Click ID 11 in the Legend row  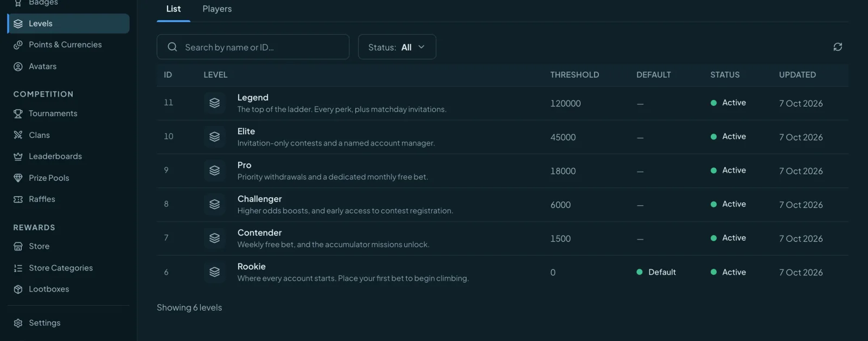pos(169,102)
